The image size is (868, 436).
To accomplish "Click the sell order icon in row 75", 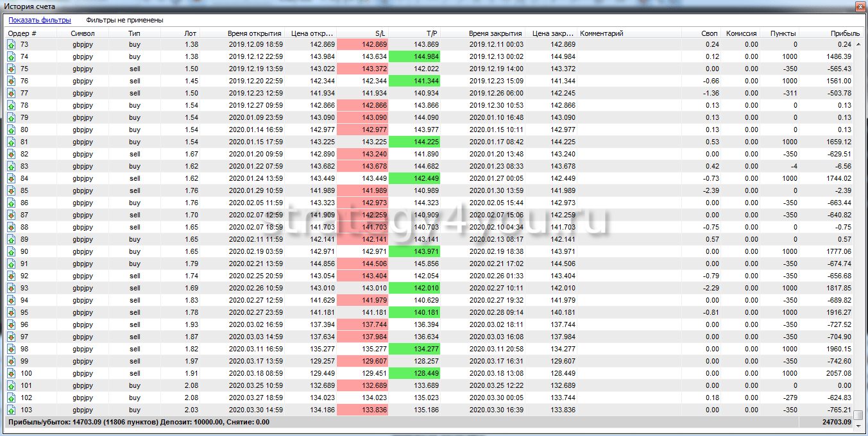I will (11, 69).
